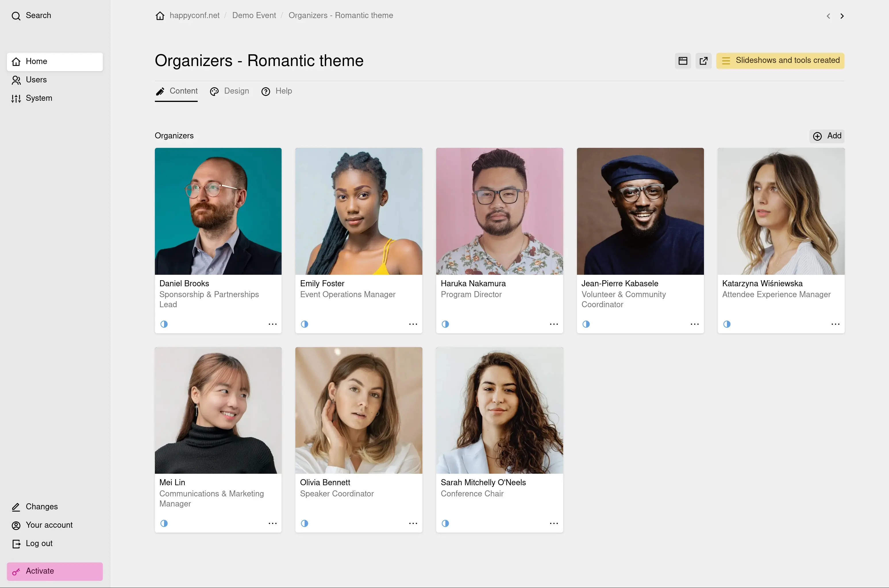889x588 pixels.
Task: Switch to the Design tab
Action: point(229,91)
